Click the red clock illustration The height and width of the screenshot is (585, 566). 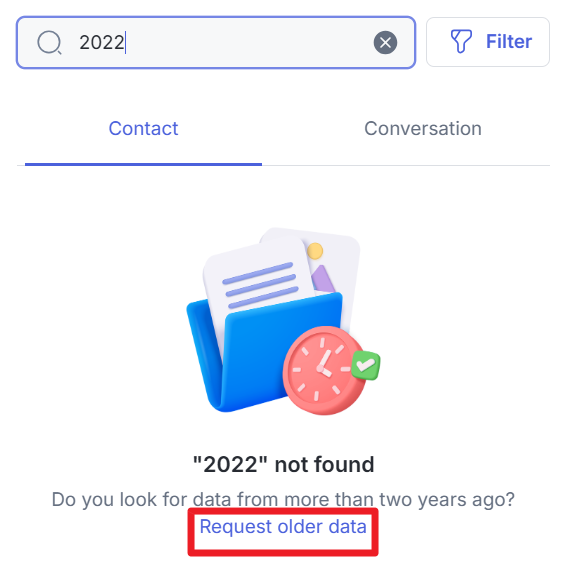tap(323, 370)
